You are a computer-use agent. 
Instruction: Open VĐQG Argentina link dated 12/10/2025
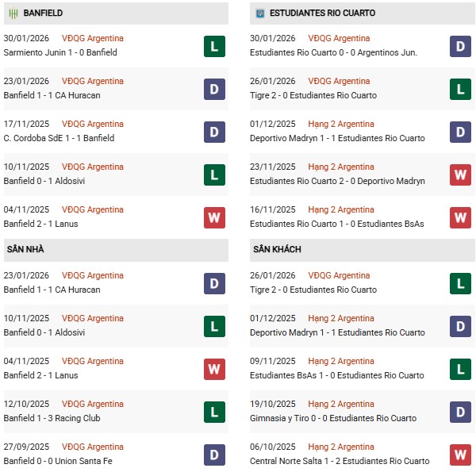click(93, 404)
